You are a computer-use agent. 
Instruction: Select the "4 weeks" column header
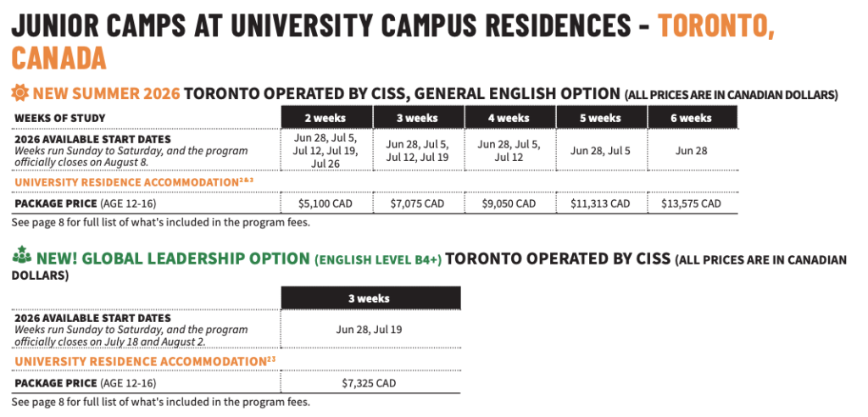[x=509, y=118]
